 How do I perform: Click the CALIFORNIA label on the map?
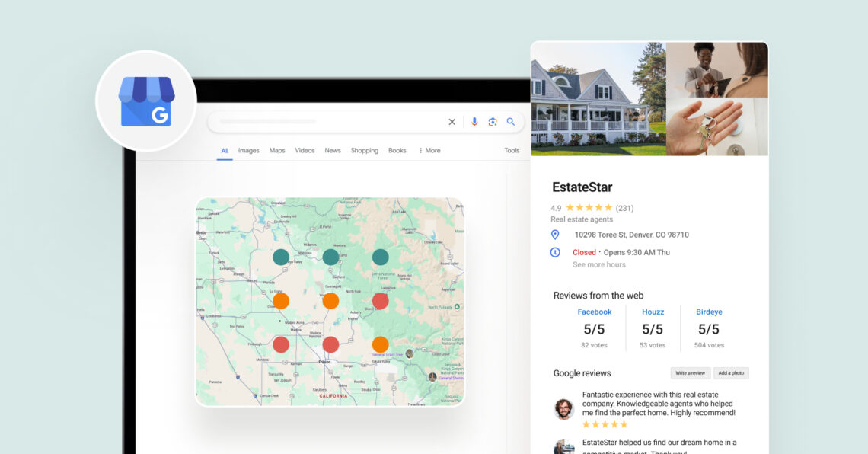(x=333, y=396)
